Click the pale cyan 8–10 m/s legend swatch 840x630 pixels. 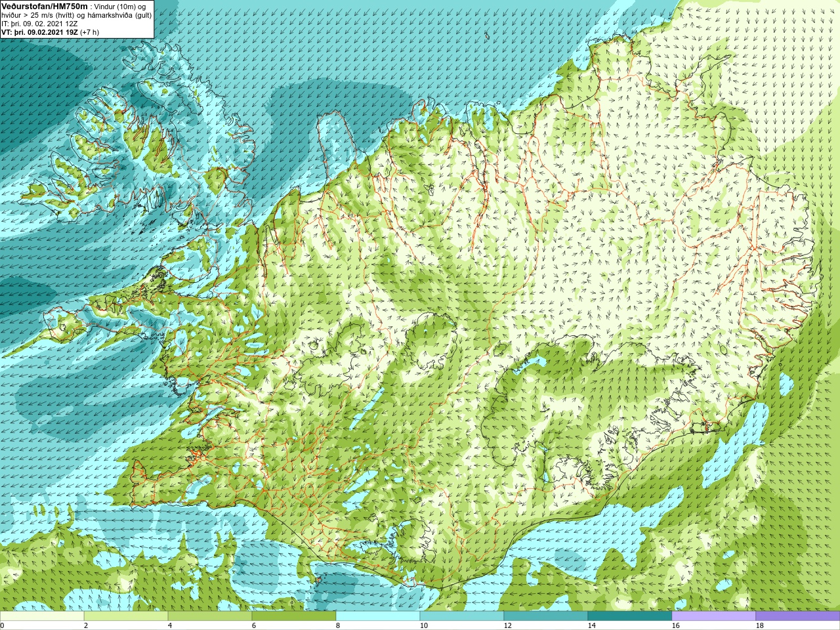[x=378, y=616]
